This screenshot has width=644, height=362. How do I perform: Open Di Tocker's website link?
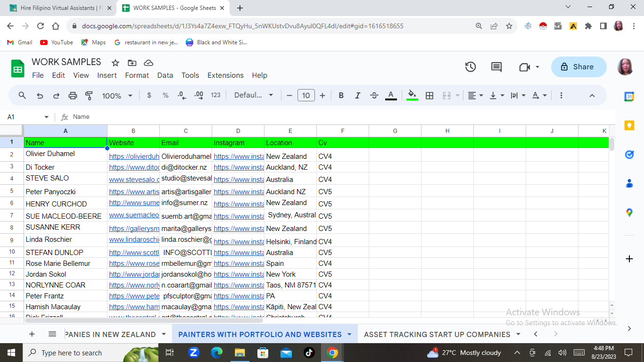point(134,167)
